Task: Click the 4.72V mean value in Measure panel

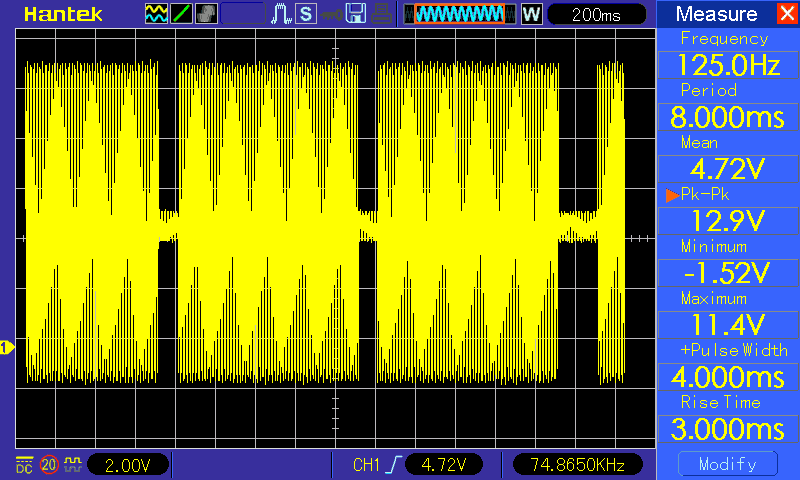Action: coord(728,169)
